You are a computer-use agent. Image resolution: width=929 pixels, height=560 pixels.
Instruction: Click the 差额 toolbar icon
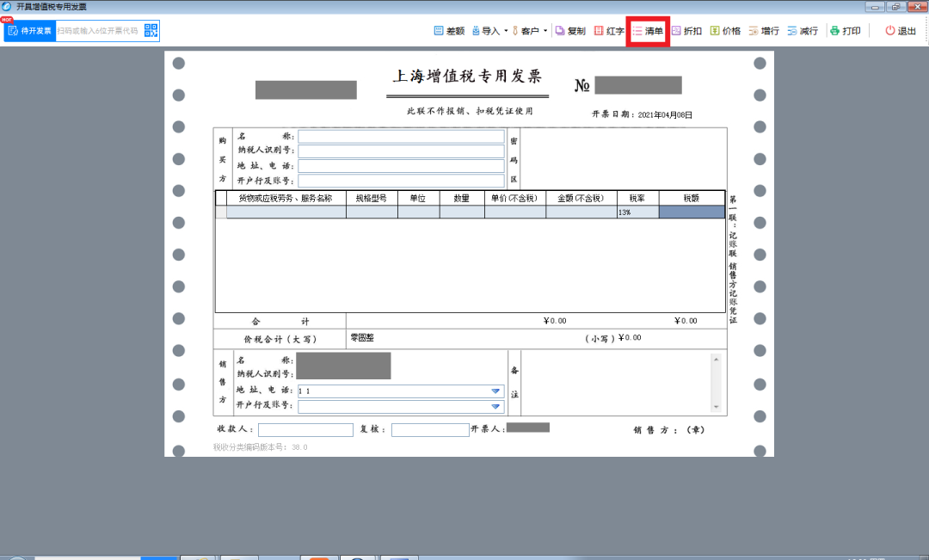pyautogui.click(x=449, y=31)
